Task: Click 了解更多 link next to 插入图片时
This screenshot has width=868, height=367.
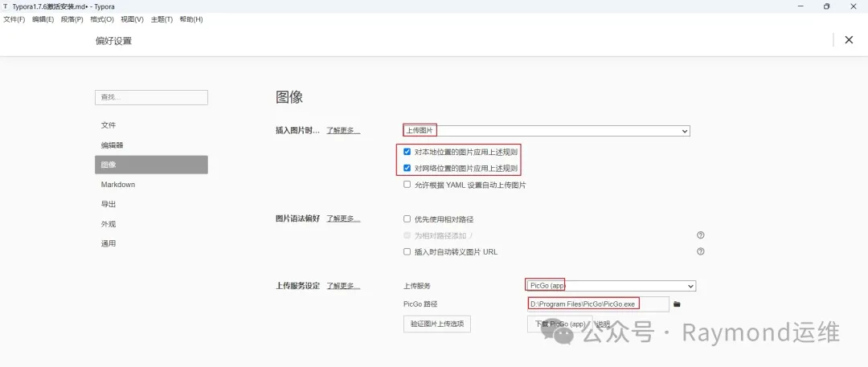Action: point(343,131)
